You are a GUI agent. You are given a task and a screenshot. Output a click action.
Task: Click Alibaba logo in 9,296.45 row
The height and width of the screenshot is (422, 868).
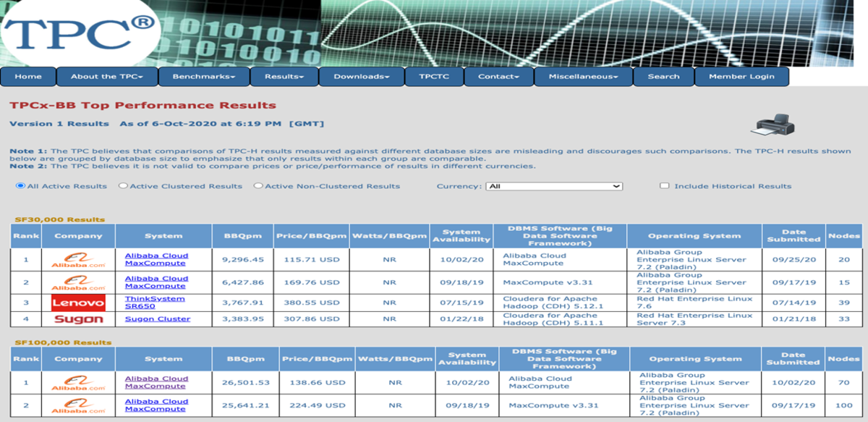(78, 260)
